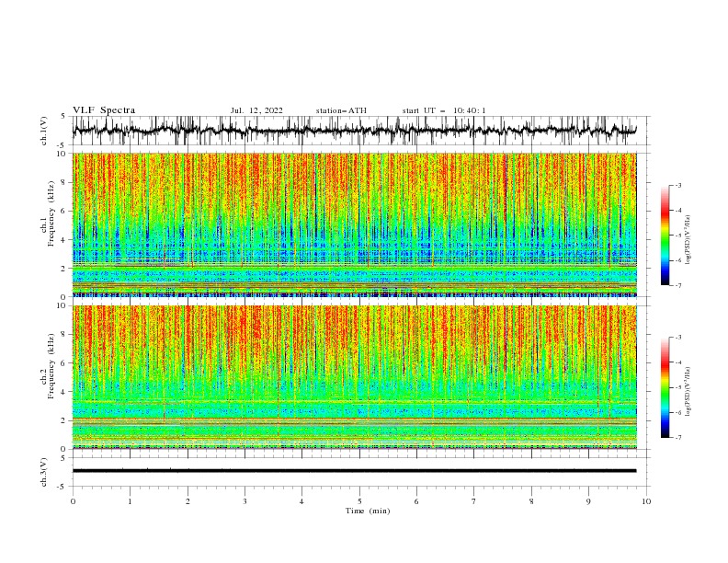Viewport: 728px width, 563px height.
Task: Click the 'VLF Spectra' title text
Action: point(104,110)
